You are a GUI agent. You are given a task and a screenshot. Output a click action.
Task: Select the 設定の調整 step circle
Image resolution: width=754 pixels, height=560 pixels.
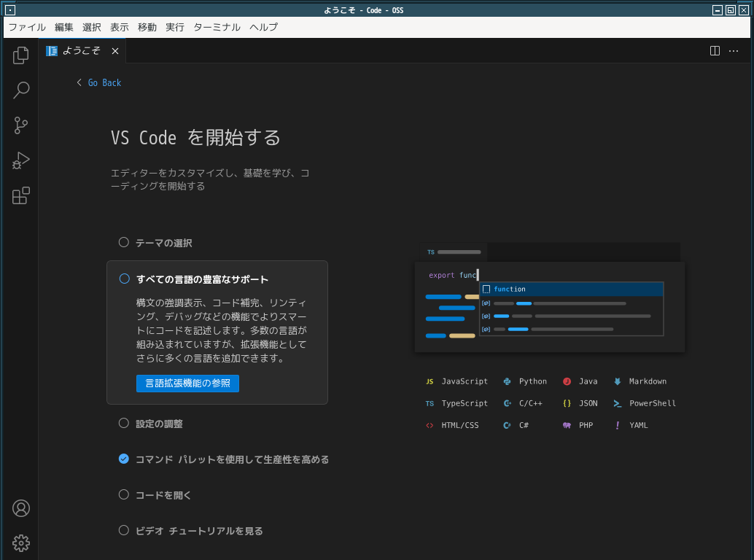point(123,423)
